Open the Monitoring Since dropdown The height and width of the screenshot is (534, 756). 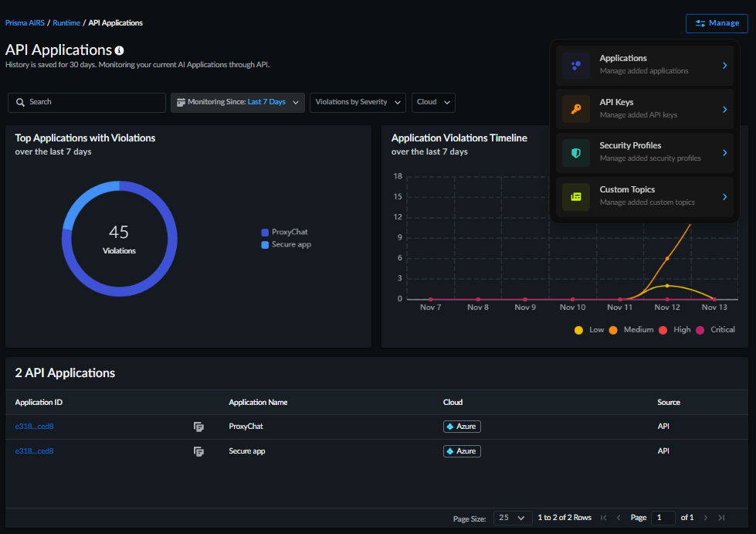(237, 103)
